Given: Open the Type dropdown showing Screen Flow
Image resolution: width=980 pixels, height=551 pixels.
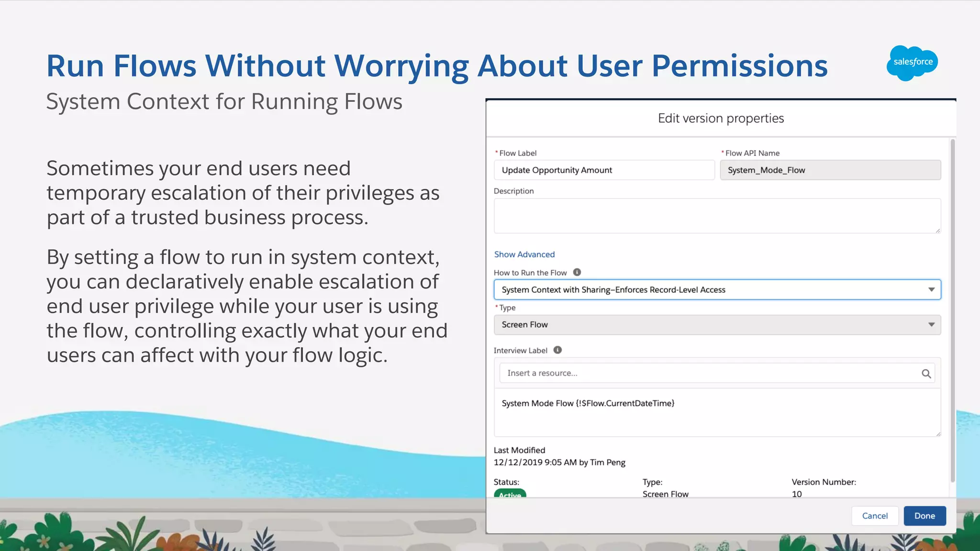Looking at the screenshot, I should pyautogui.click(x=717, y=325).
